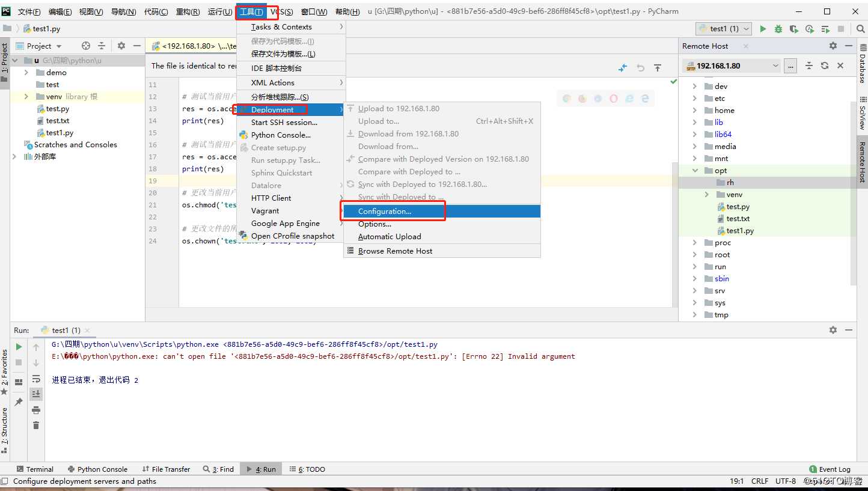The width and height of the screenshot is (868, 491).
Task: Refresh the Remote Host file tree
Action: (x=825, y=66)
